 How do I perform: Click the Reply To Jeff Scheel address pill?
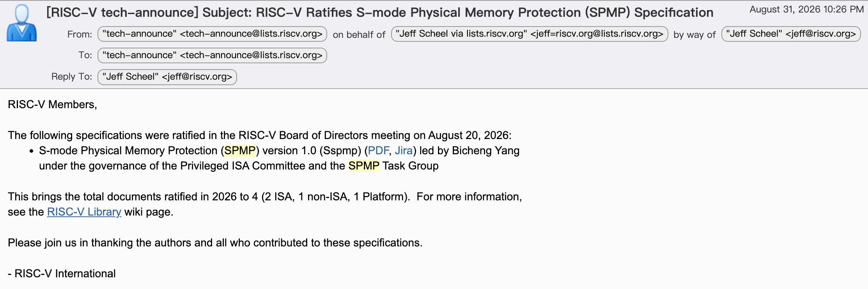point(167,77)
